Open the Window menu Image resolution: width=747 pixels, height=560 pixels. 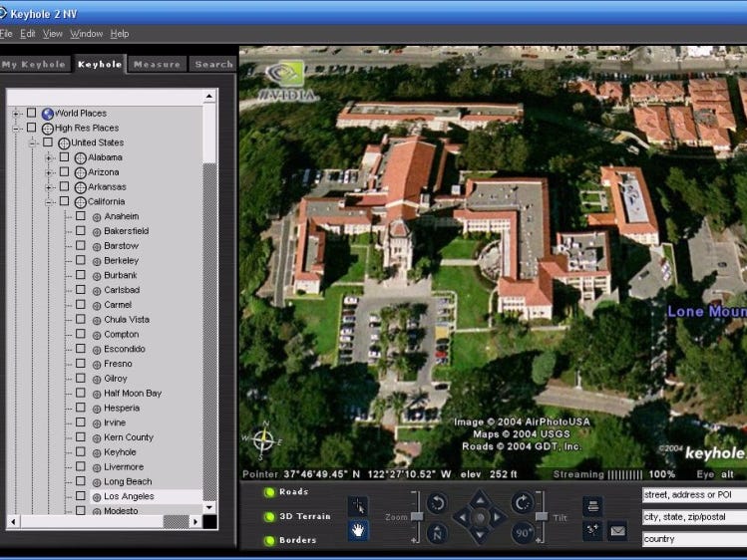(x=86, y=34)
